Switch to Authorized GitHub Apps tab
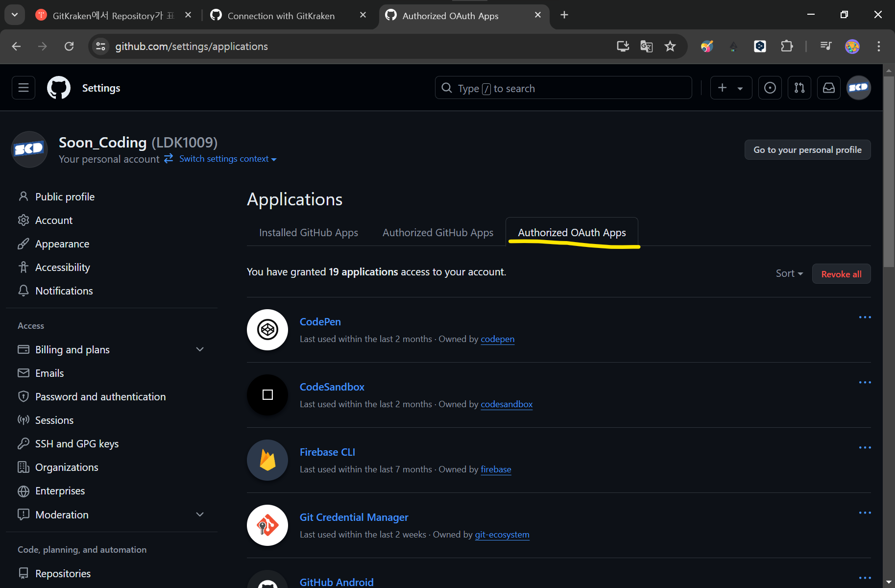The width and height of the screenshot is (895, 588). [x=438, y=232]
